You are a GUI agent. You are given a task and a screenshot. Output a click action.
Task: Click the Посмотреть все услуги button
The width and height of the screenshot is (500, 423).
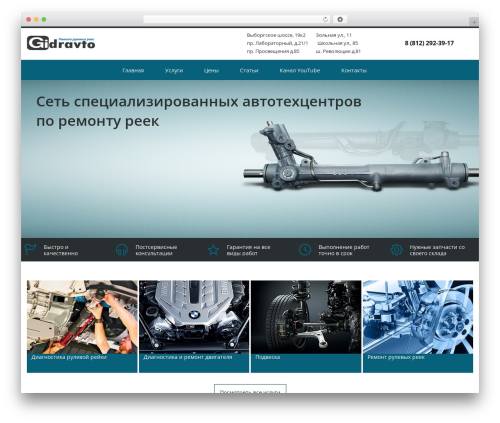(x=250, y=389)
